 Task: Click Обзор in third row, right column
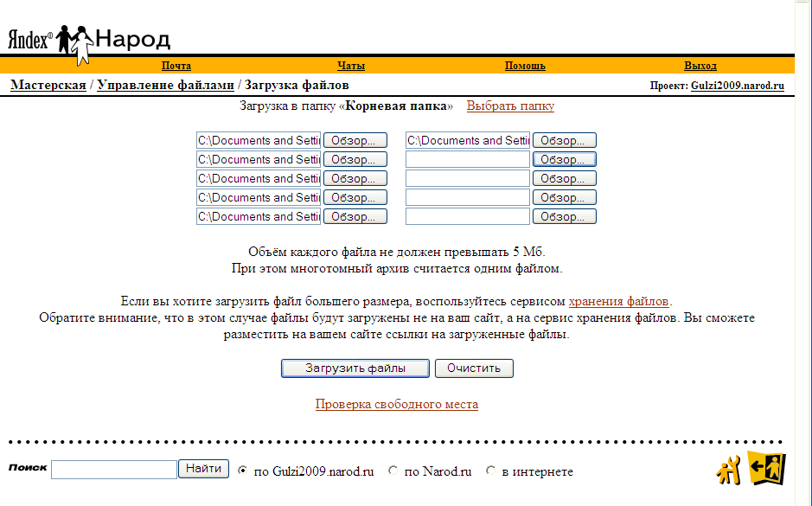click(x=565, y=178)
